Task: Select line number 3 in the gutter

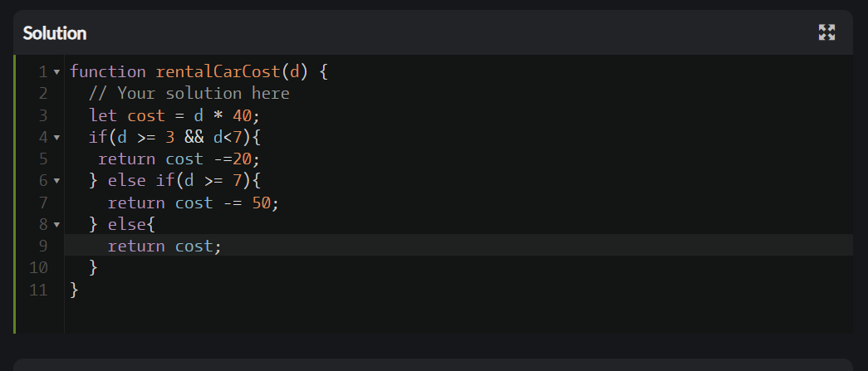Action: tap(43, 115)
